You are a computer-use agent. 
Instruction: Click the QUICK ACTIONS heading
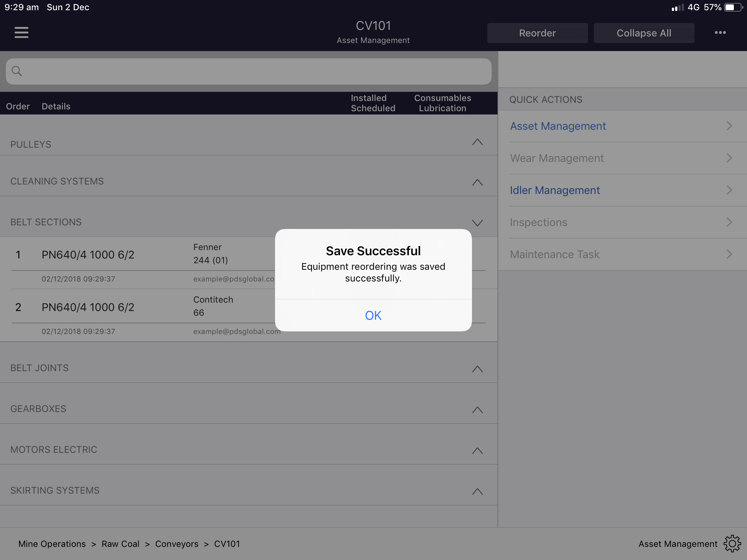[x=546, y=100]
